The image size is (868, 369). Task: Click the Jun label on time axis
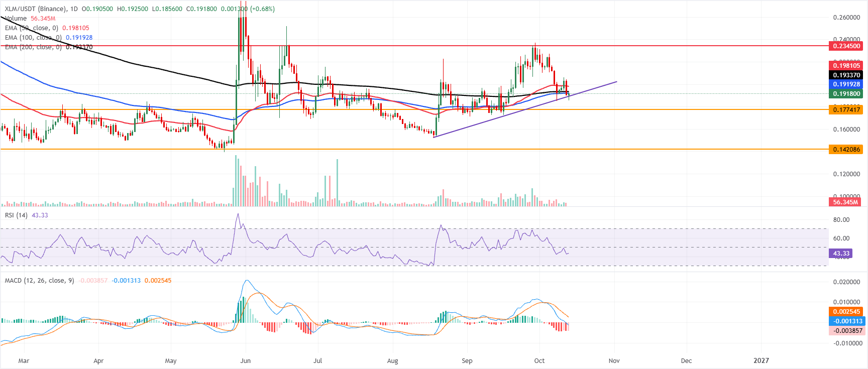246,361
